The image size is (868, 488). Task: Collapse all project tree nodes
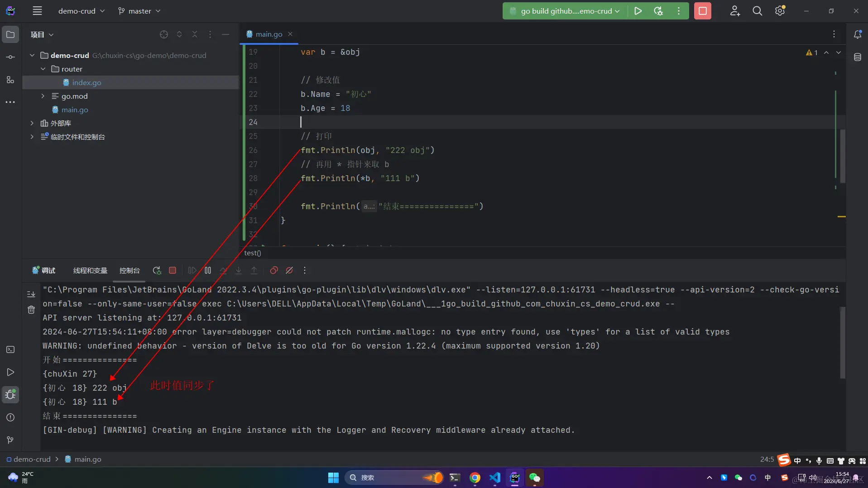pyautogui.click(x=195, y=34)
